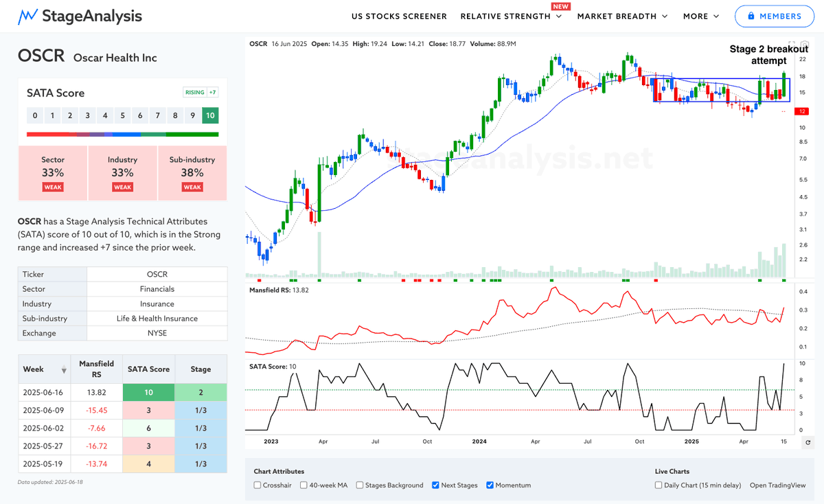Click the lock icon in Members button

[x=751, y=16]
